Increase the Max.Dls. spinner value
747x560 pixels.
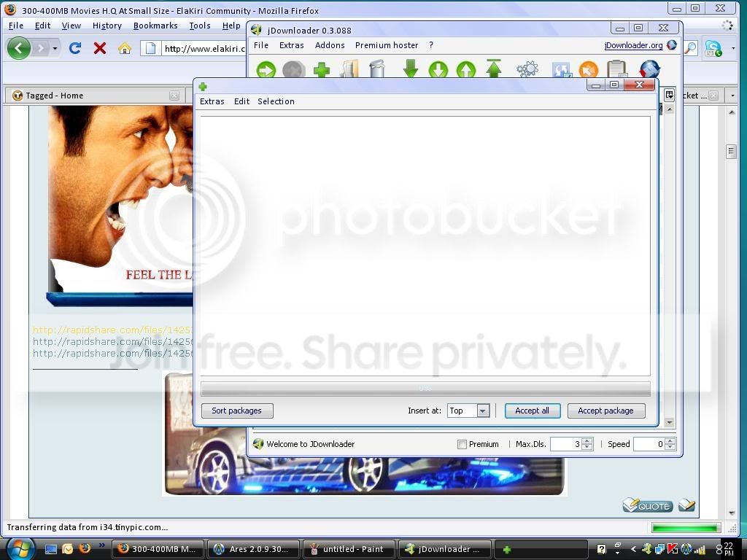click(x=587, y=441)
